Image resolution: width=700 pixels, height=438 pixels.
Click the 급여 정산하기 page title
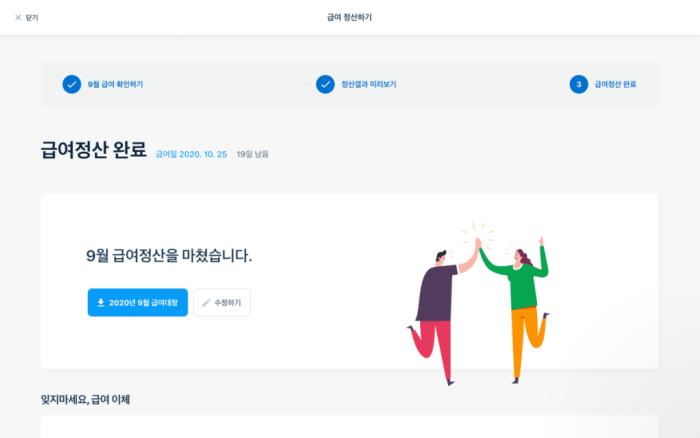pos(350,17)
